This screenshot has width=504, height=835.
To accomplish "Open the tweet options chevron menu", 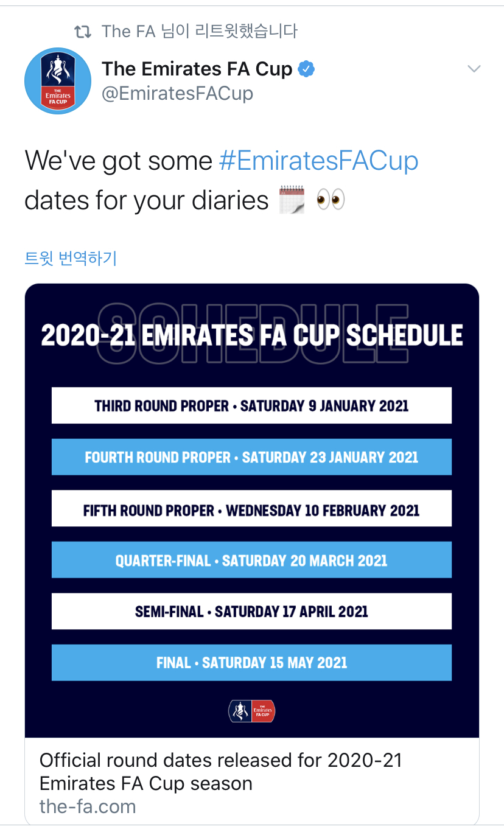I will [474, 69].
